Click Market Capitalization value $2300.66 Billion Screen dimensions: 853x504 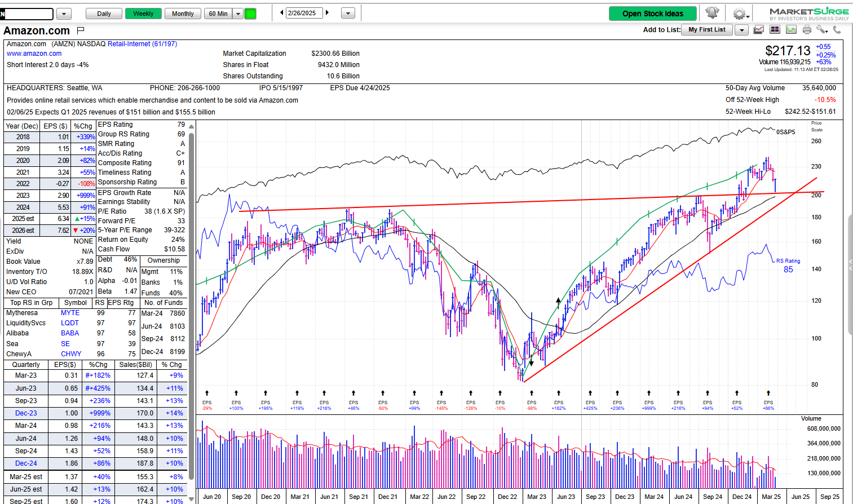point(335,54)
